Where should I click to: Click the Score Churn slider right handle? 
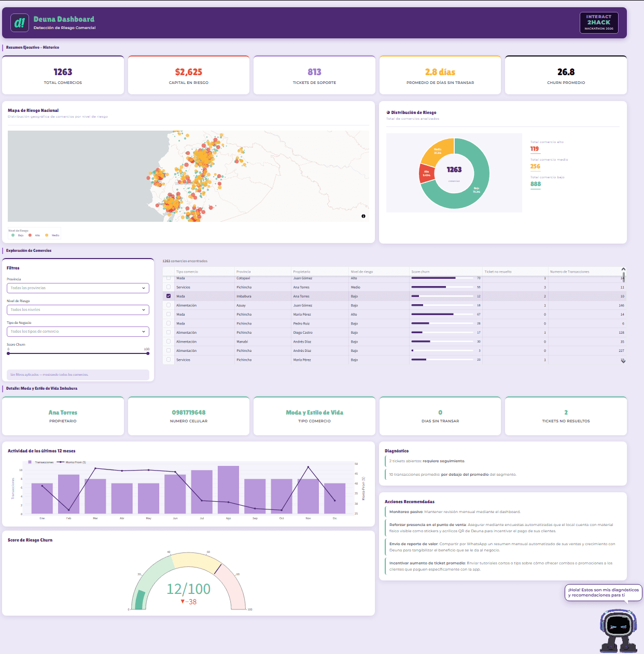click(148, 353)
